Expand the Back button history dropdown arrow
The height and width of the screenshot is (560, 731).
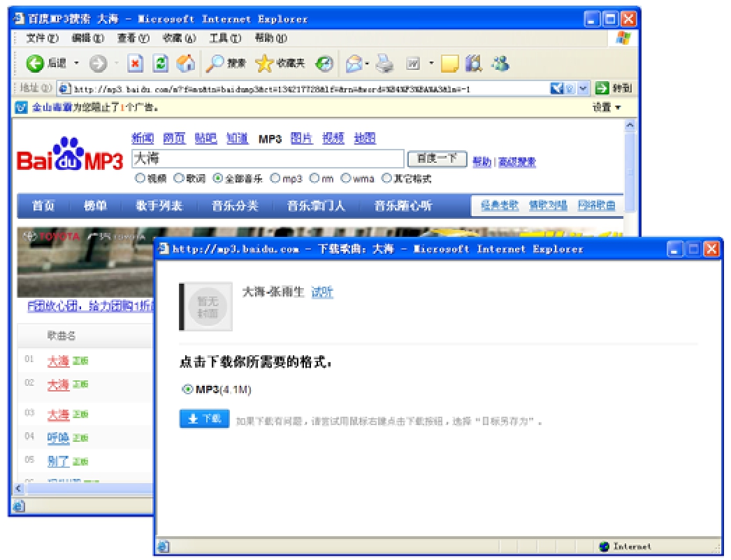click(76, 64)
